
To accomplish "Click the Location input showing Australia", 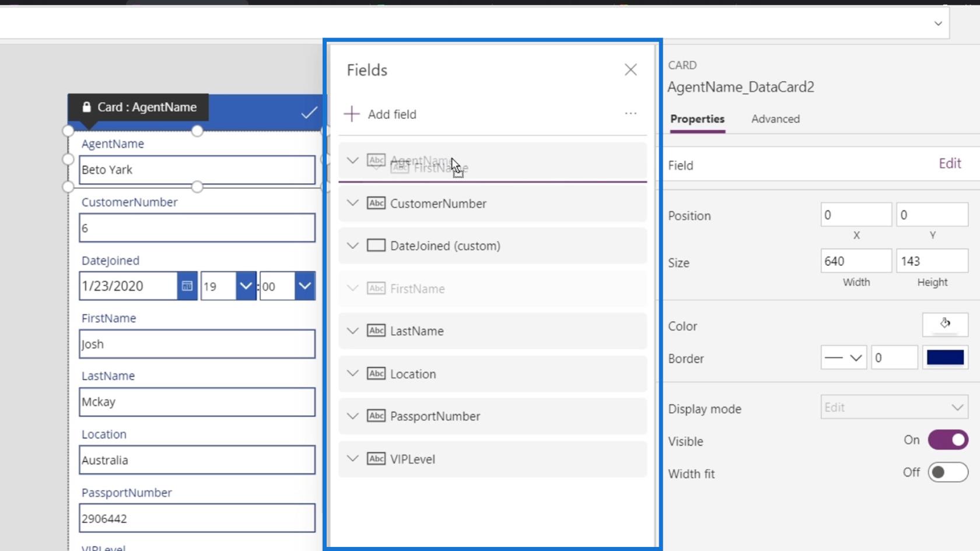I will pos(197,460).
